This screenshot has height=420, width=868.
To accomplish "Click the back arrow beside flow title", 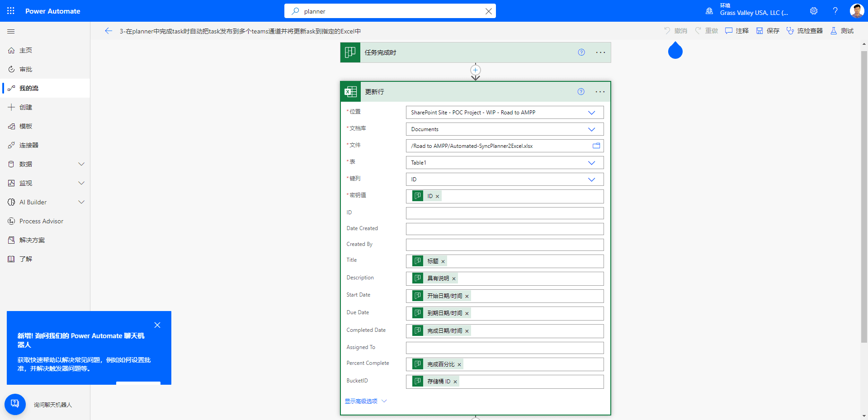I will point(108,31).
